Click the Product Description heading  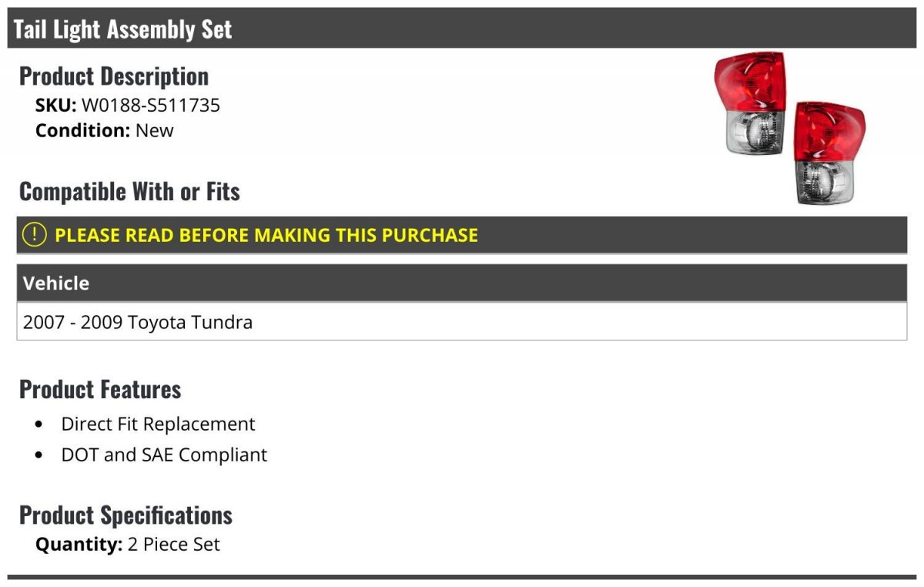(114, 76)
